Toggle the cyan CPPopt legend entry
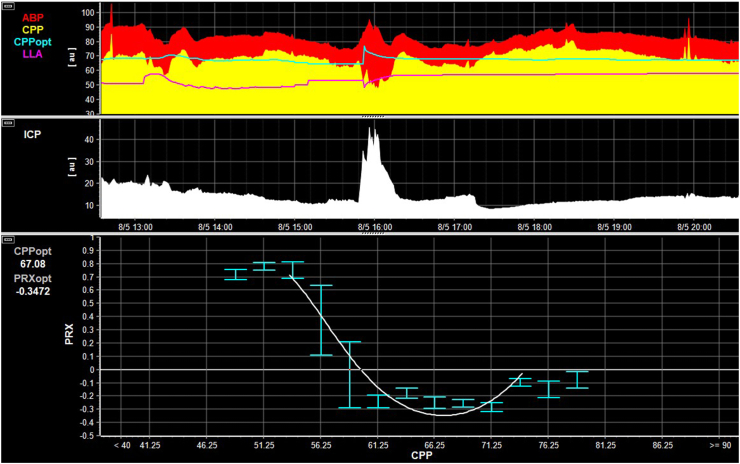Screen dimensions: 740x464 pyautogui.click(x=43, y=43)
